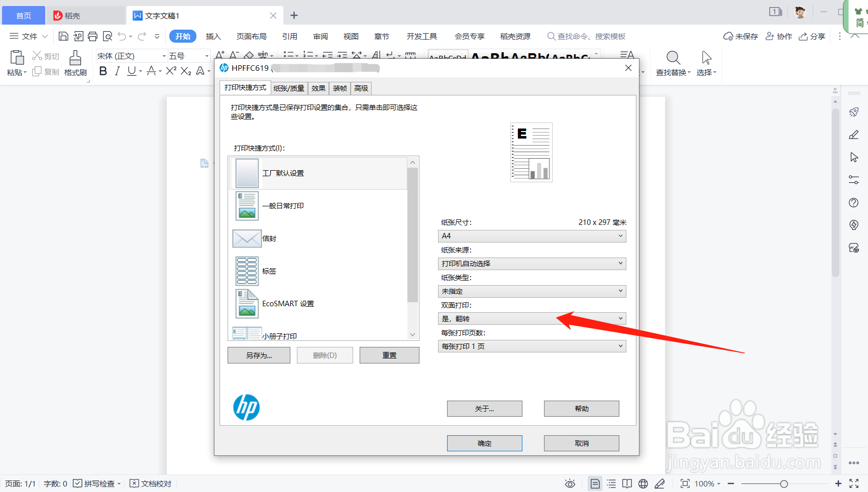Click the Undo arrow icon
This screenshot has width=868, height=492.
point(122,36)
